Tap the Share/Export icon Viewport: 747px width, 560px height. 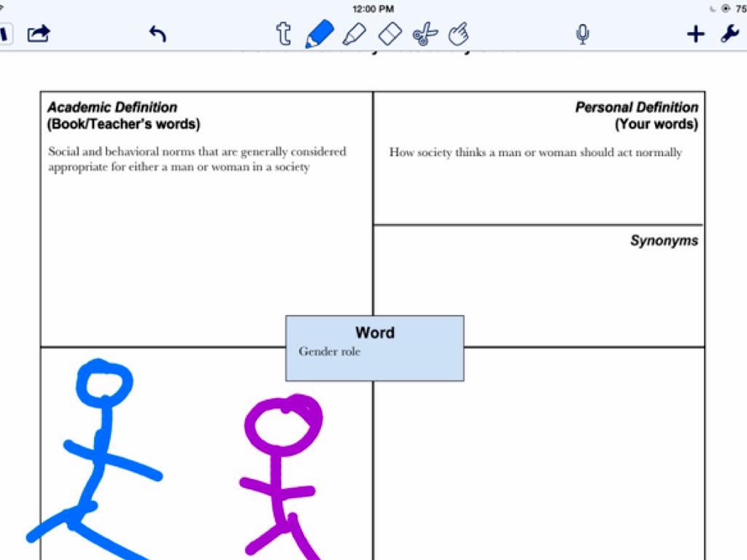point(39,34)
